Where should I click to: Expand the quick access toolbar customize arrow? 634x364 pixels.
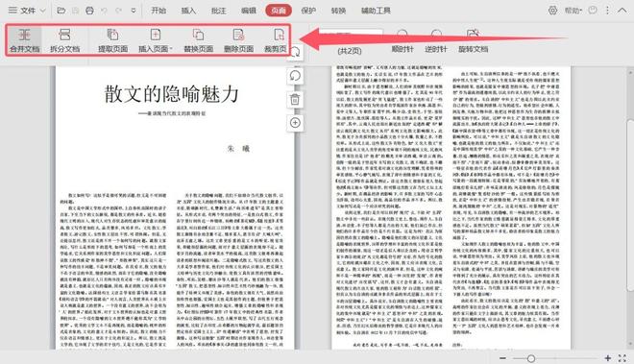[x=134, y=11]
